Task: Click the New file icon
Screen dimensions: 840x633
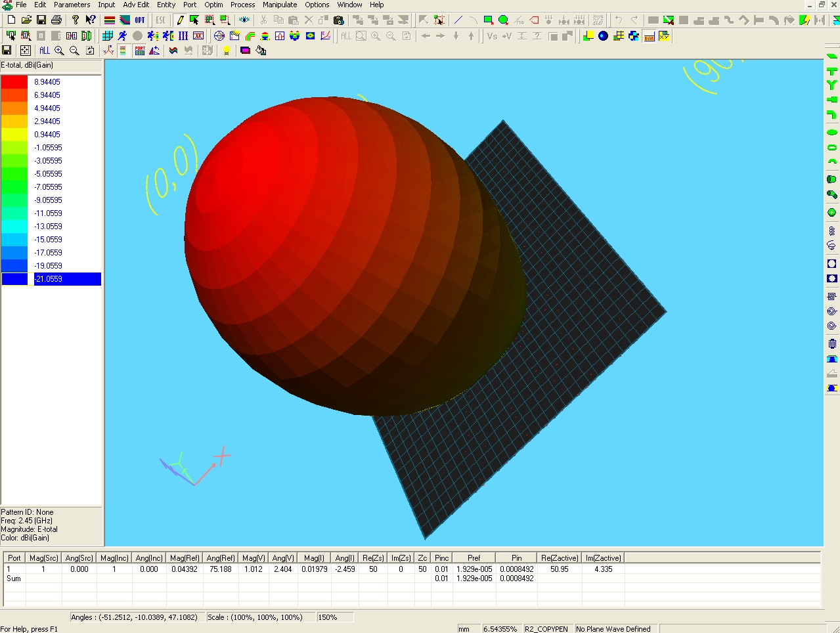Action: click(x=11, y=20)
